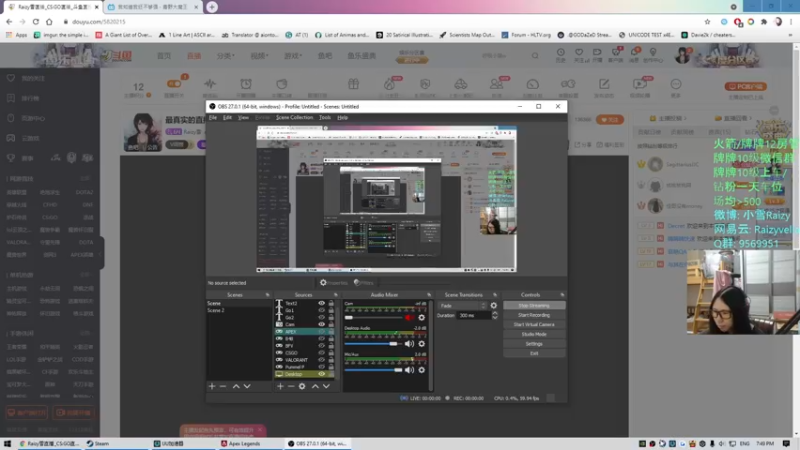Bookmark page with star icon in address bar
Screen dimensions: 800x450
pos(707,21)
